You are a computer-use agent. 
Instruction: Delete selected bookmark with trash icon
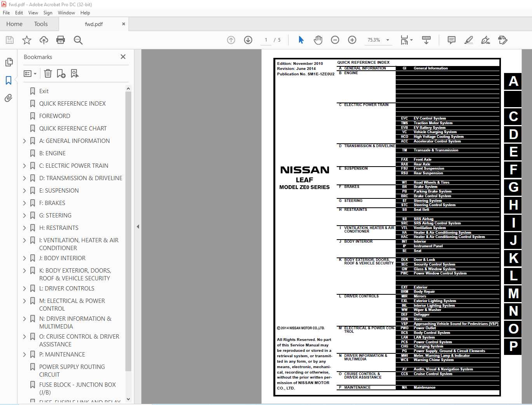tap(48, 73)
